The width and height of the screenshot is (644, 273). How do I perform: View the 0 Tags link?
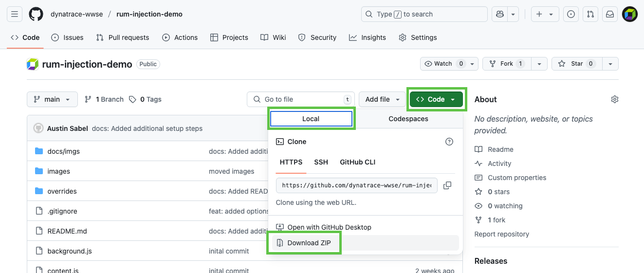tap(146, 99)
